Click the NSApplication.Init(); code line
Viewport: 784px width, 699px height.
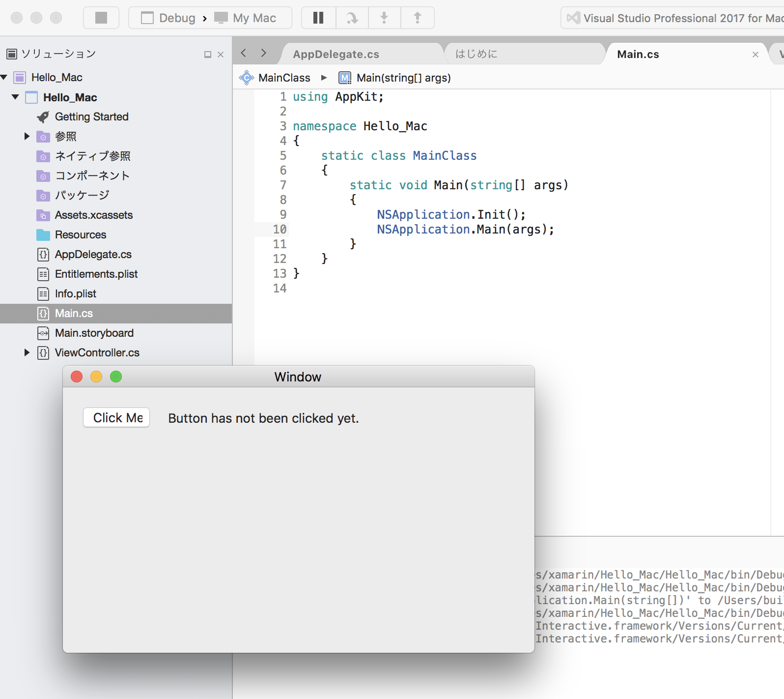click(x=451, y=215)
